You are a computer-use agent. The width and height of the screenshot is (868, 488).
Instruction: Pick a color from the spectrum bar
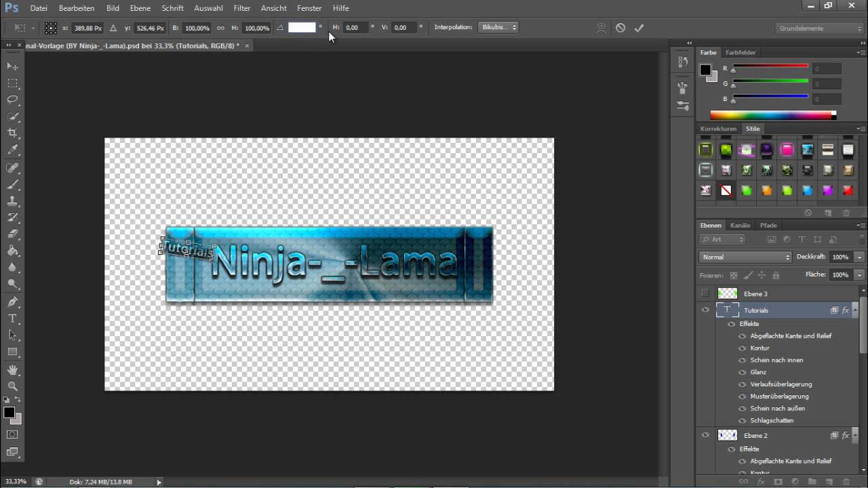[x=773, y=115]
